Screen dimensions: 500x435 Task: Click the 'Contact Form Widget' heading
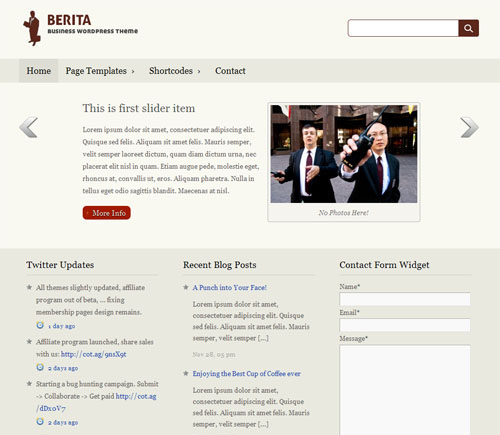click(384, 265)
